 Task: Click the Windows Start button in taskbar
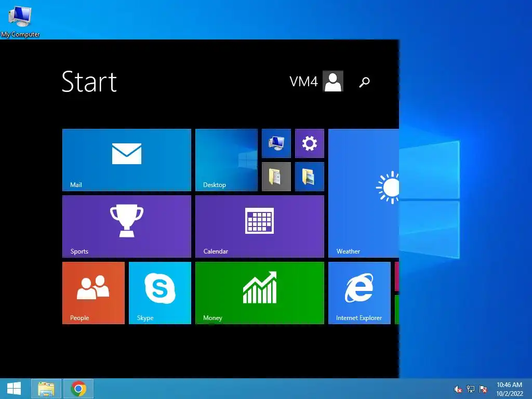point(14,389)
